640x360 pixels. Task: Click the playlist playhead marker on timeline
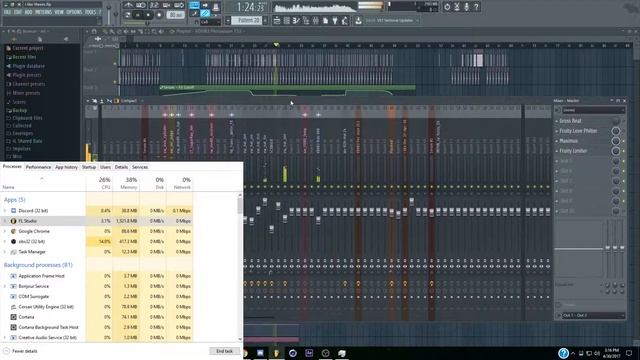tap(276, 44)
